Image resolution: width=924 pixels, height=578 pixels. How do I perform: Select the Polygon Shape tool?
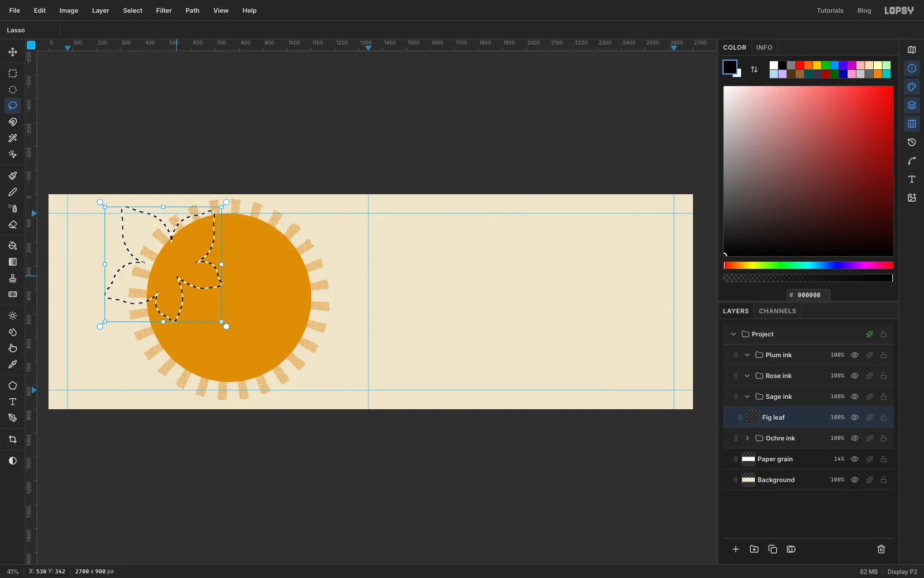(x=13, y=386)
